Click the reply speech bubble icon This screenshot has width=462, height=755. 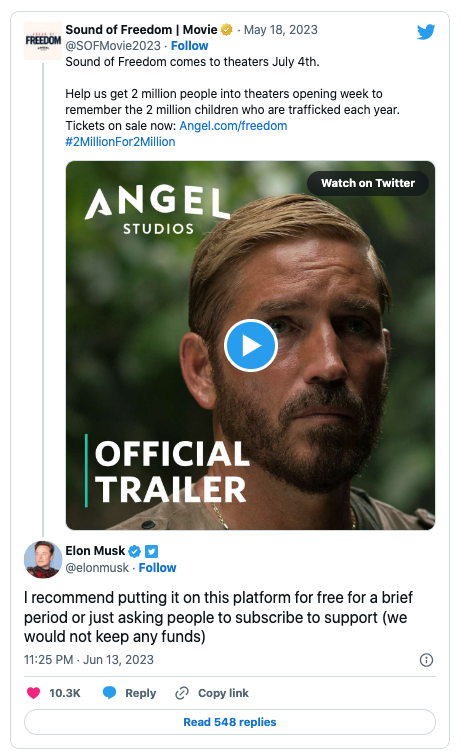[x=109, y=692]
